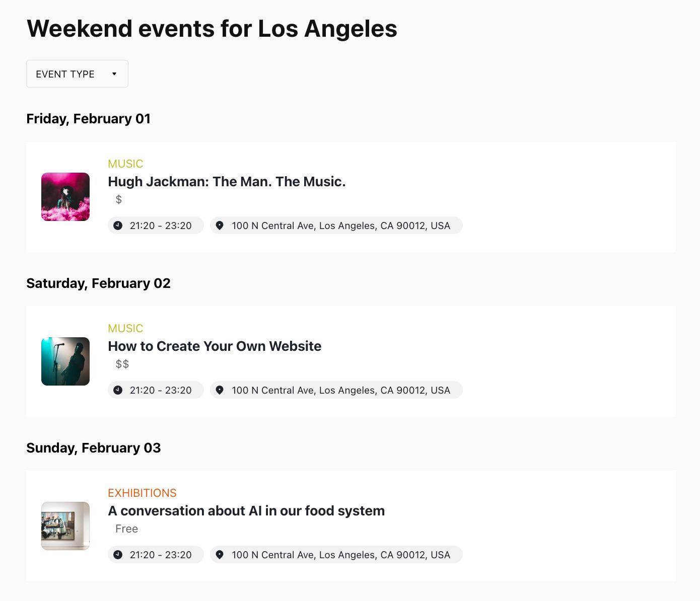Click the clock icon on the AI food system event
This screenshot has height=601, width=700.
click(x=118, y=554)
